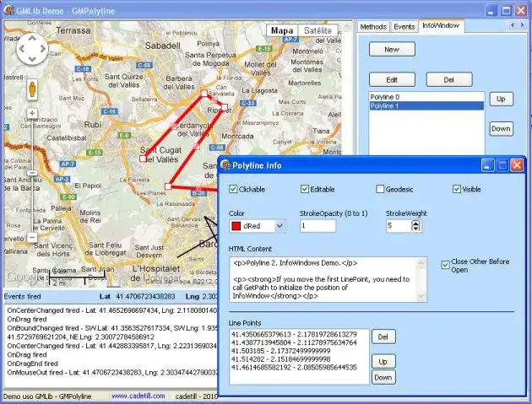This screenshot has height=404, width=532.
Task: Click the tab scroll left arrow
Action: (x=513, y=25)
